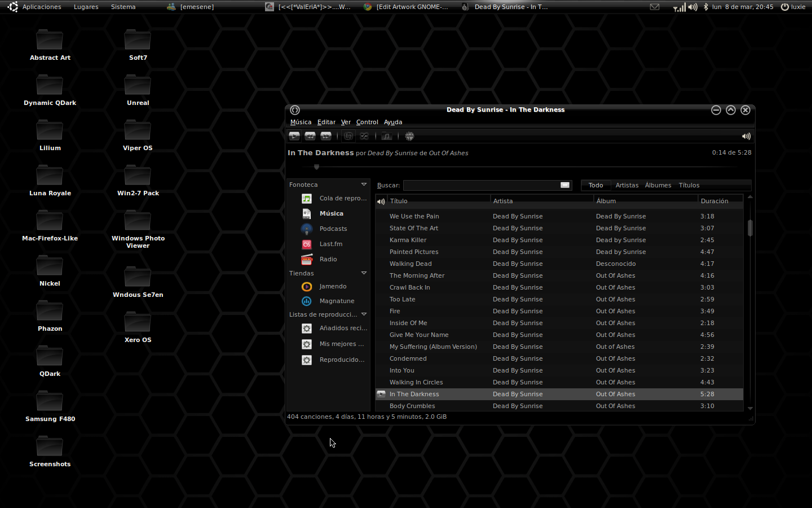Collapse the Tiendas section
The image size is (812, 508).
click(x=364, y=273)
